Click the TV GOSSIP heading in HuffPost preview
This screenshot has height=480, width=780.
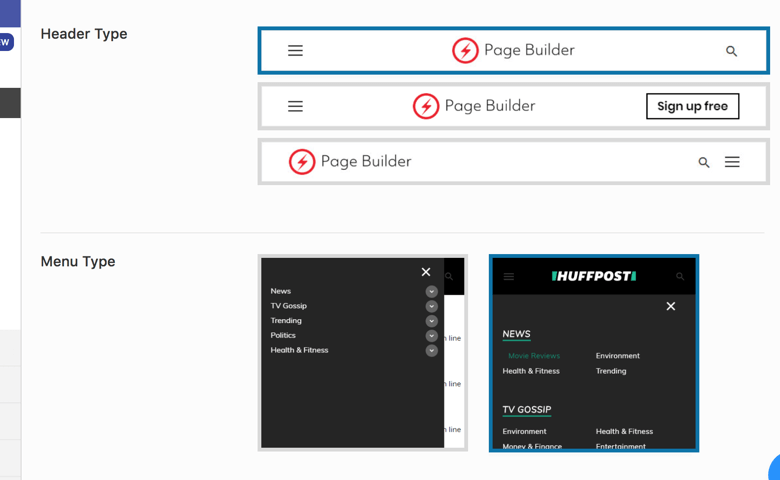pos(527,410)
